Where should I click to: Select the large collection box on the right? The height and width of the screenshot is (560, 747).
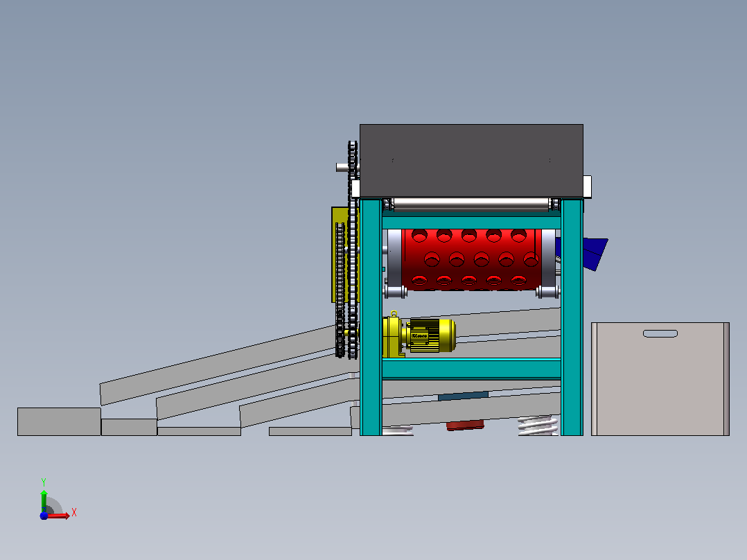point(660,379)
